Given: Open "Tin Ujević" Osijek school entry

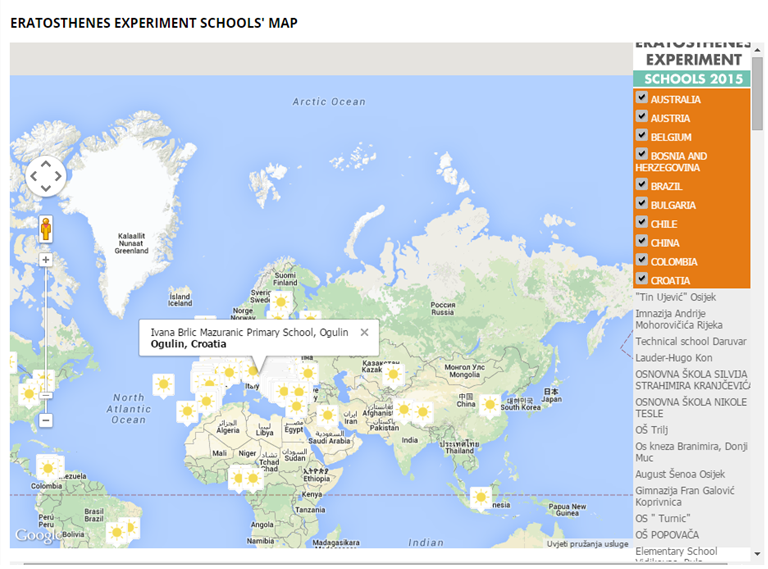Looking at the screenshot, I should point(675,297).
